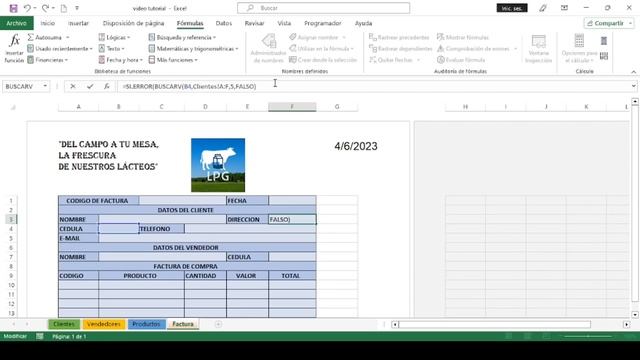Screen dimensions: 640x360
Task: Toggle Mostrar fórmulas
Action: (x=462, y=37)
